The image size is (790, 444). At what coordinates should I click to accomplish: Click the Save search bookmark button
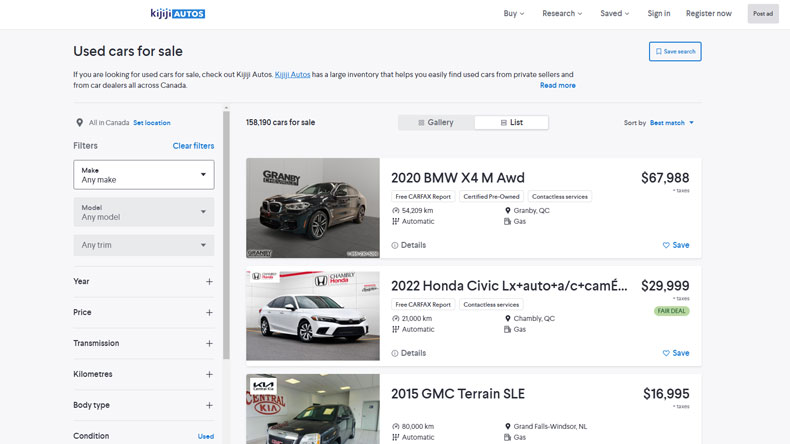(x=675, y=51)
